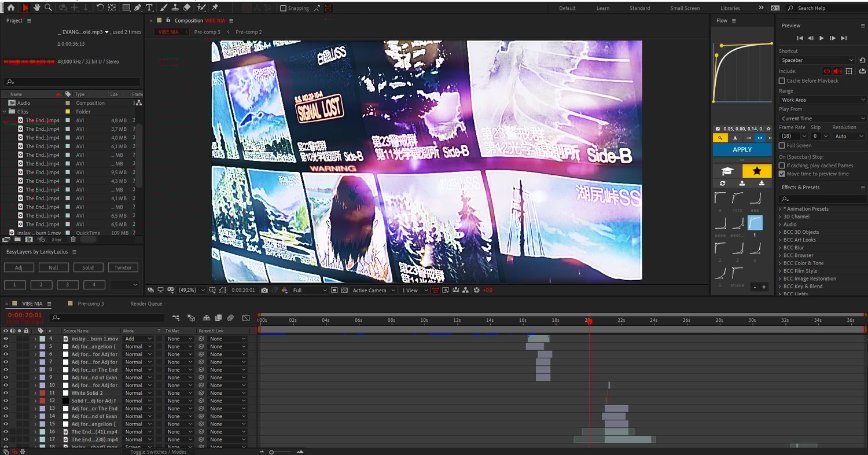Select the Rectangle shape tool
Screen dimensions: 868x455
coord(126,8)
